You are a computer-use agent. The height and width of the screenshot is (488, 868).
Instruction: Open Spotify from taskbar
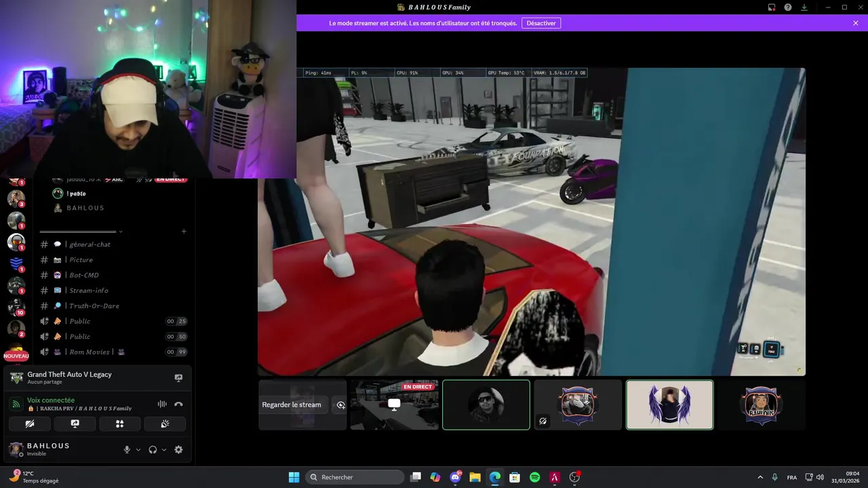click(x=534, y=477)
